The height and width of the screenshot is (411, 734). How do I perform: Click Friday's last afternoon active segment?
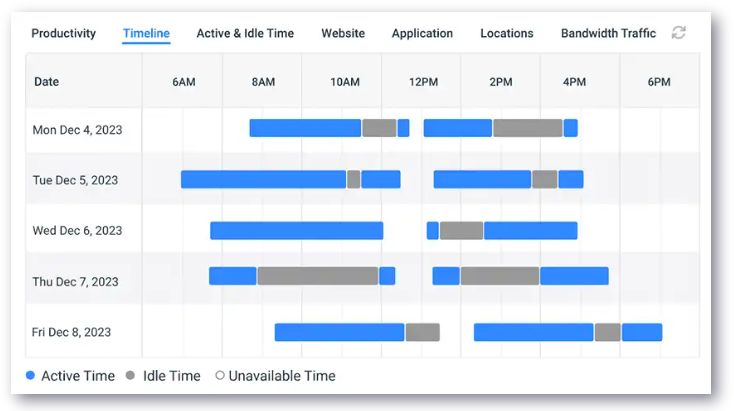(642, 332)
